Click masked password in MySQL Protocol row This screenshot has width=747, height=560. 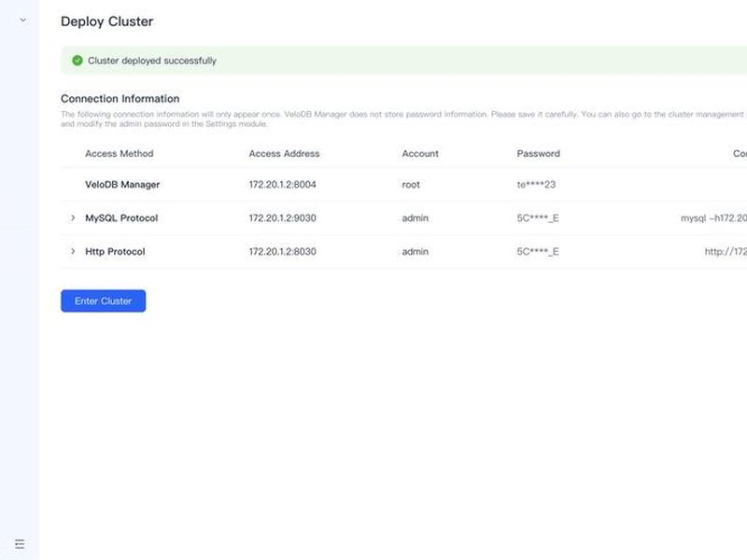538,218
